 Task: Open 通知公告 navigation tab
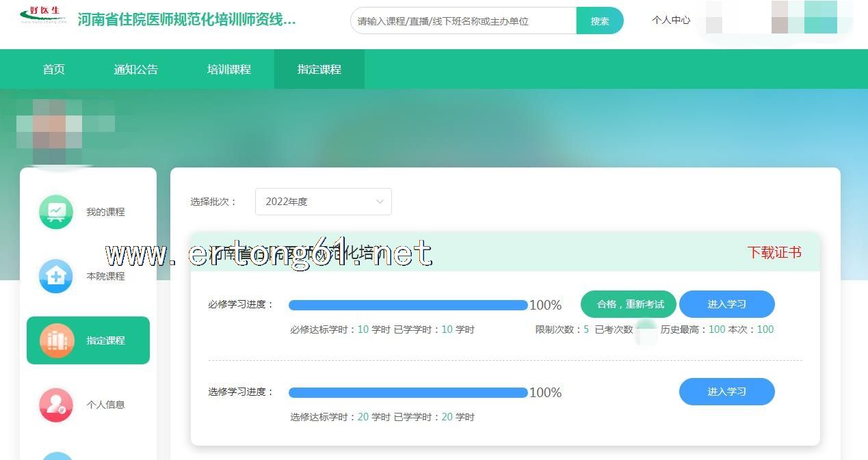click(x=135, y=69)
